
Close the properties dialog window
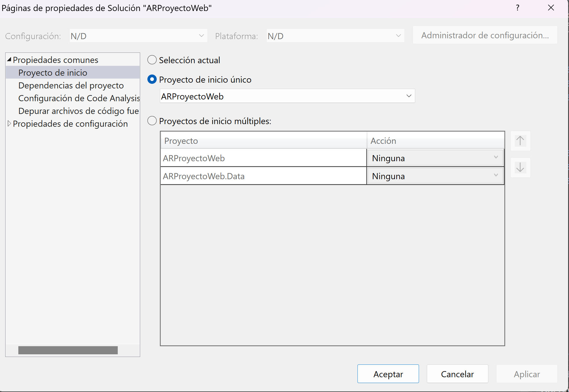click(551, 8)
